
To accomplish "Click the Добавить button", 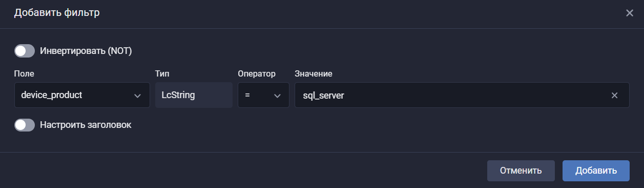I will [x=596, y=171].
